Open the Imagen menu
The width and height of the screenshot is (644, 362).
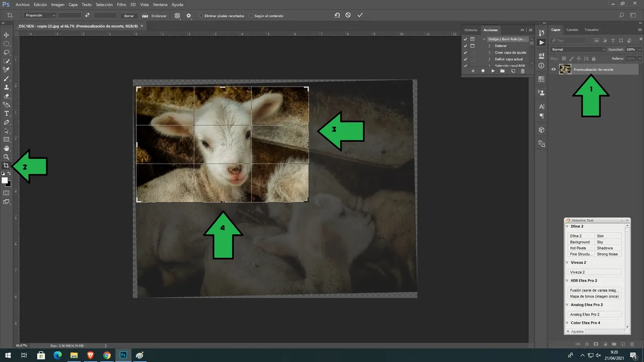[58, 5]
